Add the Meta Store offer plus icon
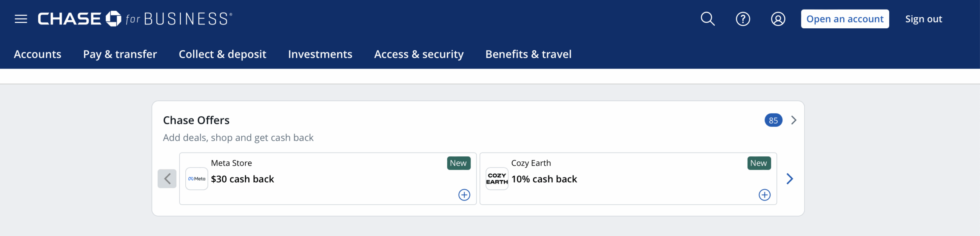Screen dimensions: 980x236 point(464,195)
